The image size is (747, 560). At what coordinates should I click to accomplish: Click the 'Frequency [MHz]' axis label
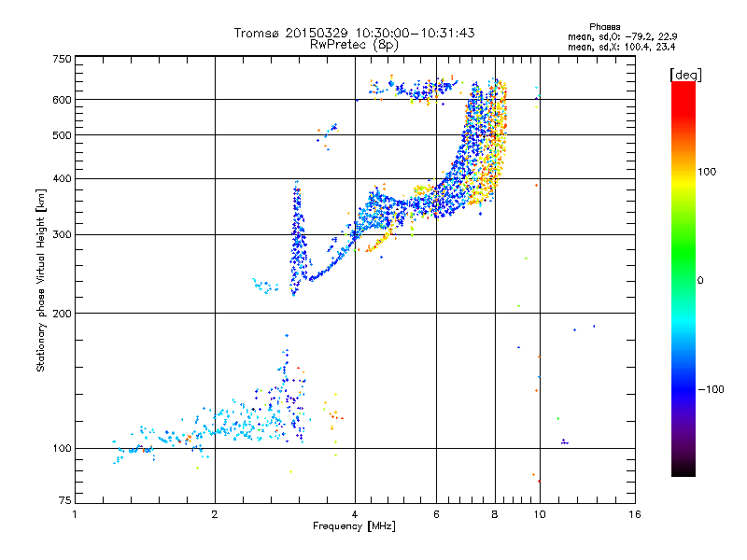354,526
